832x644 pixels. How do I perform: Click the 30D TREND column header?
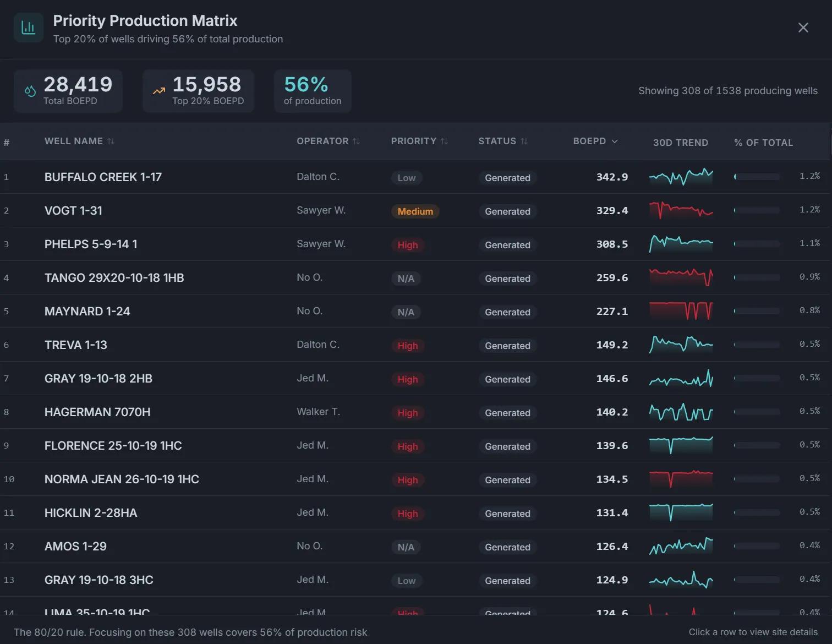coord(681,143)
